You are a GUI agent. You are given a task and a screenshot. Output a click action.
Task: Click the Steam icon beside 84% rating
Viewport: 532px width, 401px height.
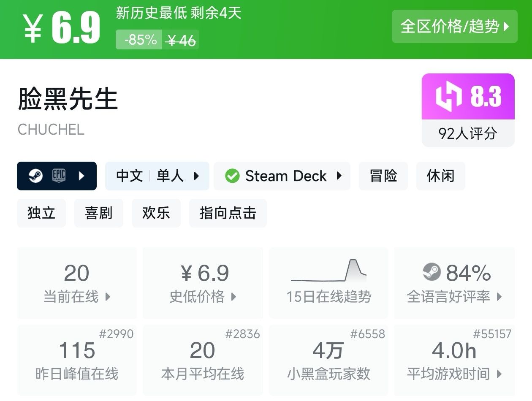(432, 272)
